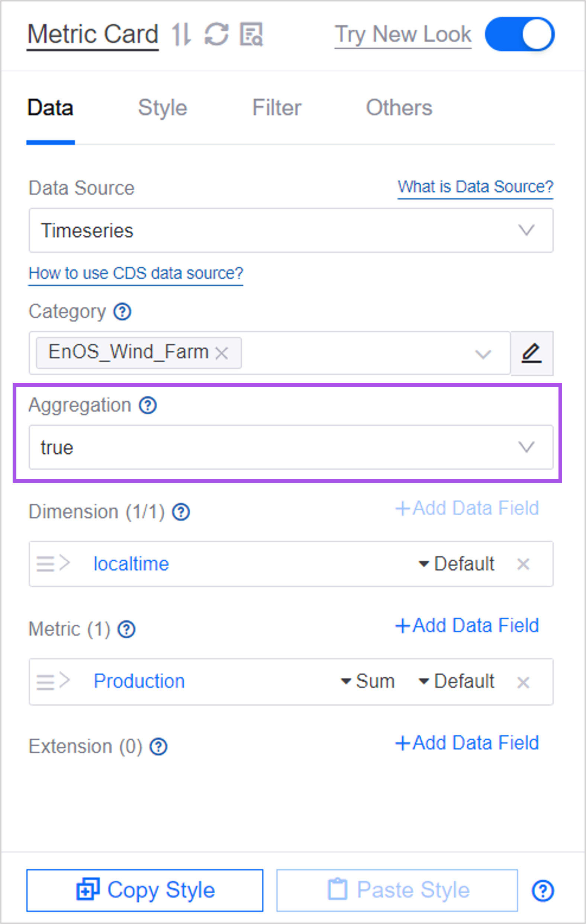Open the 'What is Data Source?' link
586x924 pixels.
click(x=475, y=187)
